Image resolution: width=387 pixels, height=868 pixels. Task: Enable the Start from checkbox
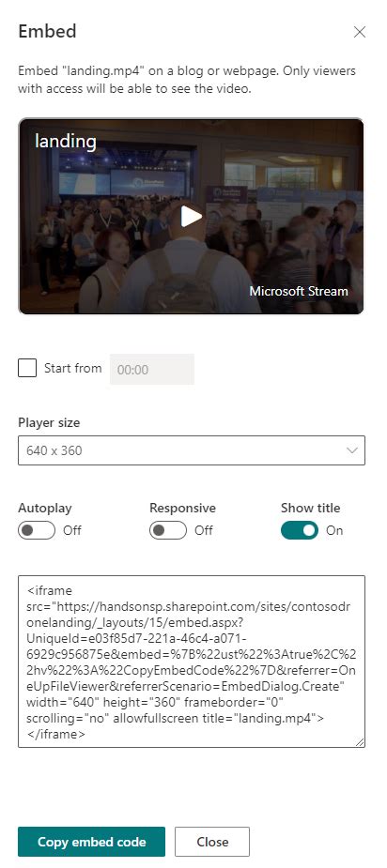pyautogui.click(x=27, y=368)
